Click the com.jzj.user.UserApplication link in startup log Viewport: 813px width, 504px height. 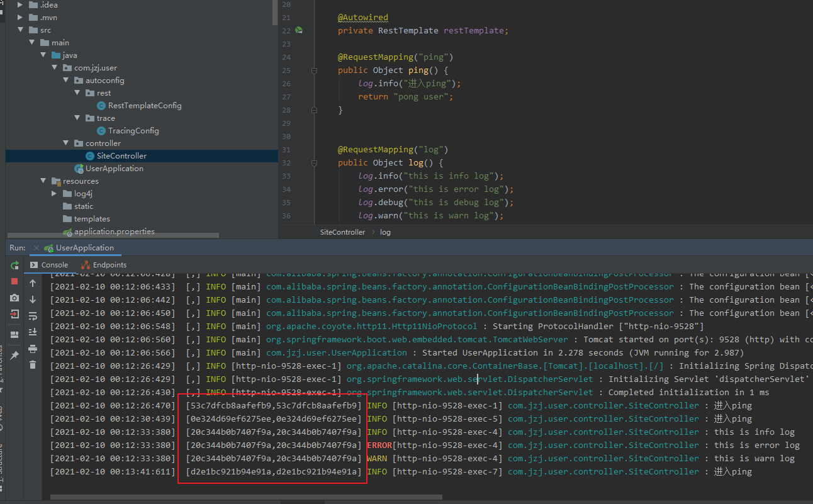click(x=336, y=353)
